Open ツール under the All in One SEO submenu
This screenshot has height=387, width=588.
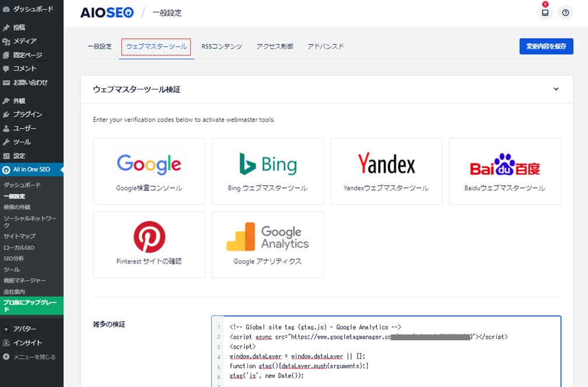(x=12, y=270)
